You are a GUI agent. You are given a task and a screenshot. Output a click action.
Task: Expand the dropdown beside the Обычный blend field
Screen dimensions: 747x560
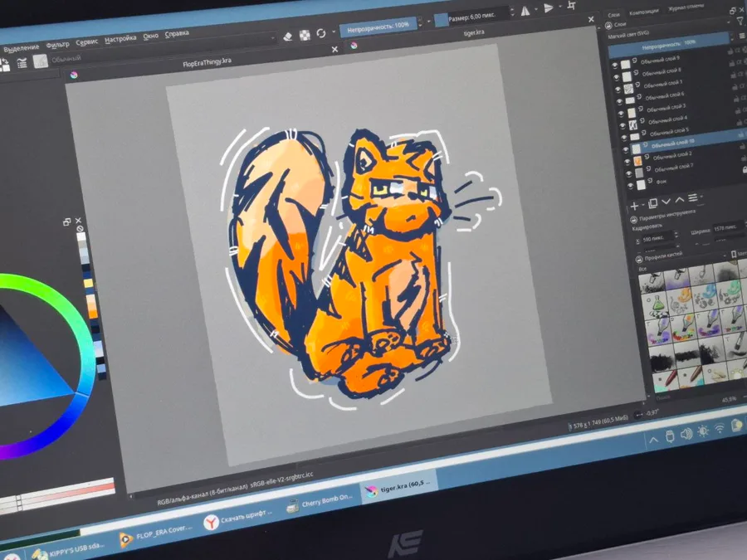point(273,38)
